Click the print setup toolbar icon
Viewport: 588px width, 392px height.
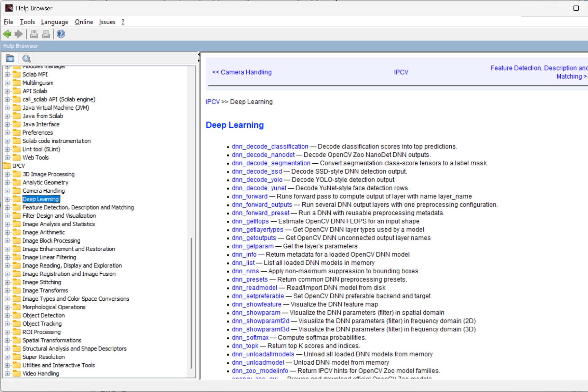point(34,34)
